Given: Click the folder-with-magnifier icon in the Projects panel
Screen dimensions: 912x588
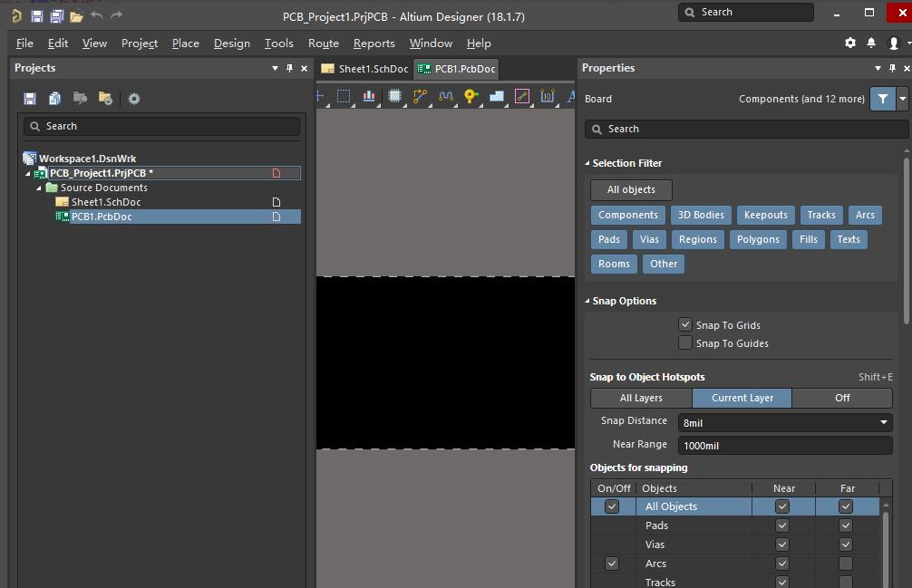Looking at the screenshot, I should 80,98.
